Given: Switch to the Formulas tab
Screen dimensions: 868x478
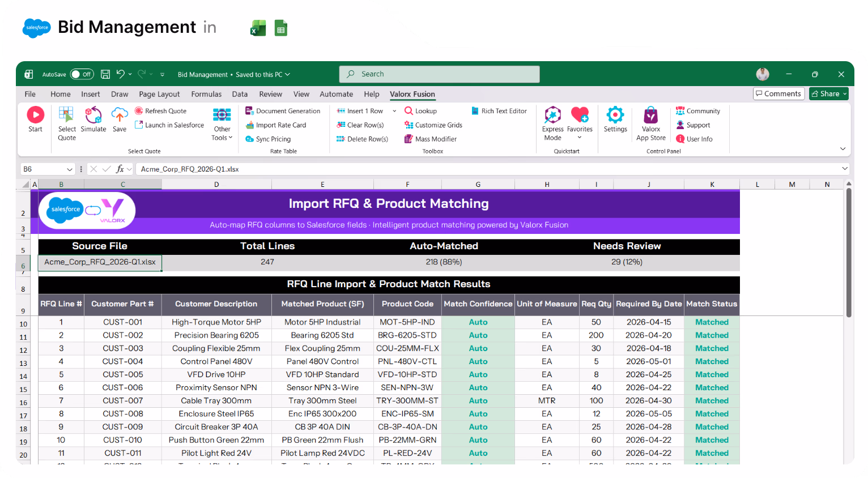Looking at the screenshot, I should [x=206, y=94].
